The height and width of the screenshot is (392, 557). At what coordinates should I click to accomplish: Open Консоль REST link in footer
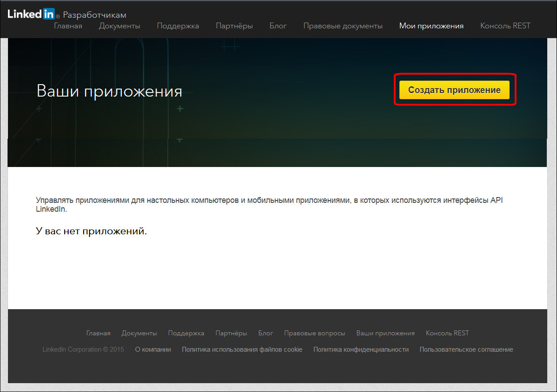point(447,333)
